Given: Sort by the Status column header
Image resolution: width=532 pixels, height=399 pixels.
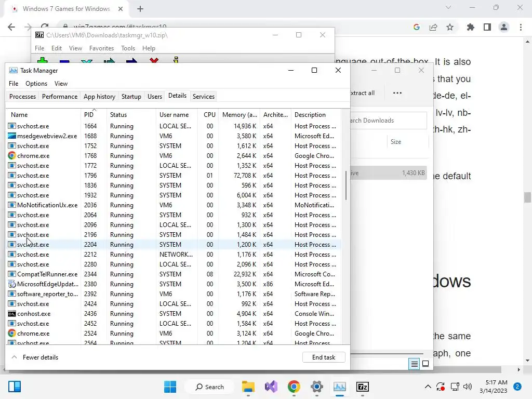Looking at the screenshot, I should coord(131,115).
